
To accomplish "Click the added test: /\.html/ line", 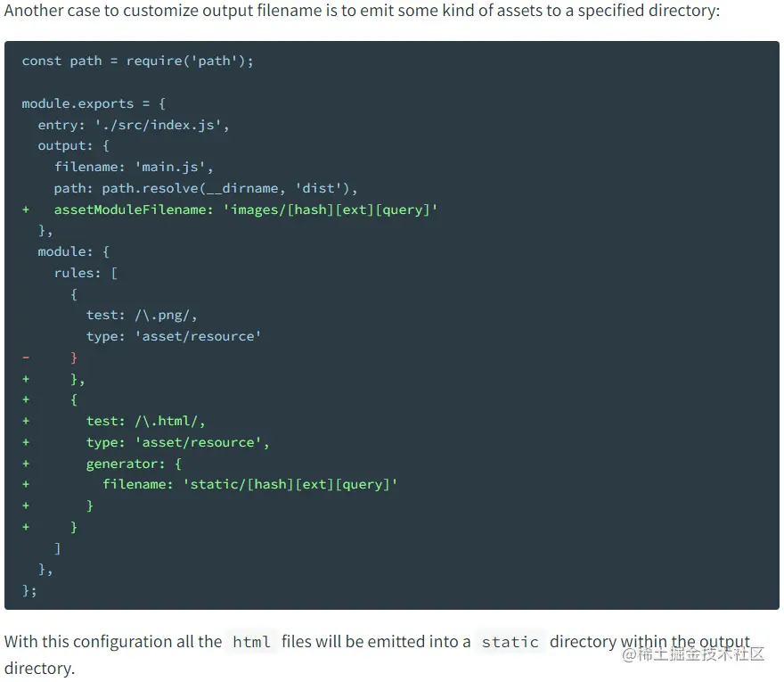I will coord(145,421).
